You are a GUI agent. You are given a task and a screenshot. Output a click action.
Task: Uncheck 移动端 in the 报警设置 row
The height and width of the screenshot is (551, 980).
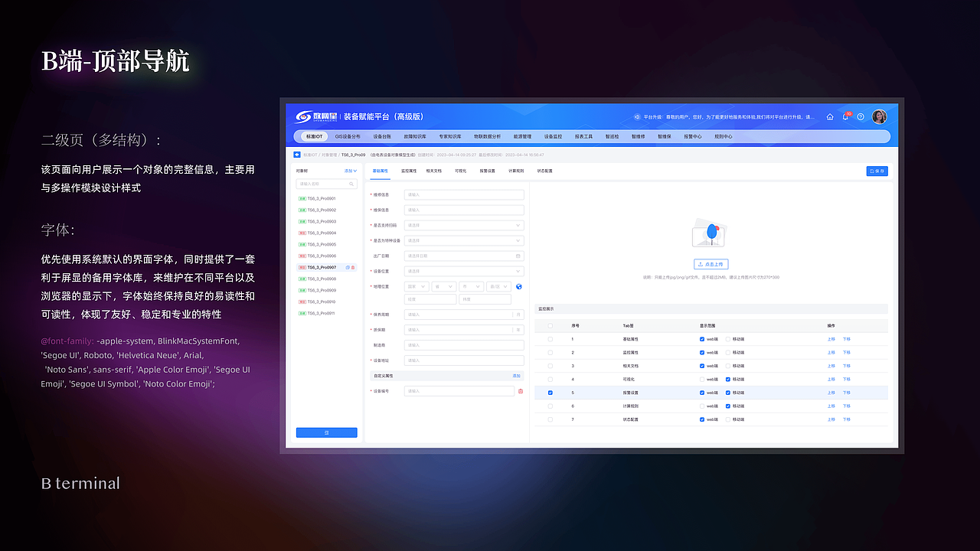(728, 393)
